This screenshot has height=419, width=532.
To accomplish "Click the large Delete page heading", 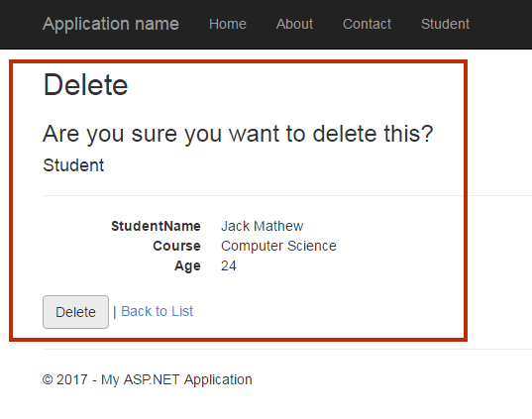I will pyautogui.click(x=85, y=85).
